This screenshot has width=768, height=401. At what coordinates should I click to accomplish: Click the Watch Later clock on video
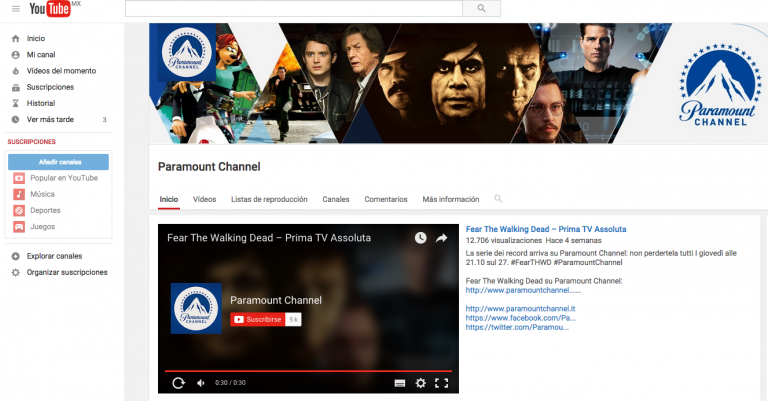[421, 238]
